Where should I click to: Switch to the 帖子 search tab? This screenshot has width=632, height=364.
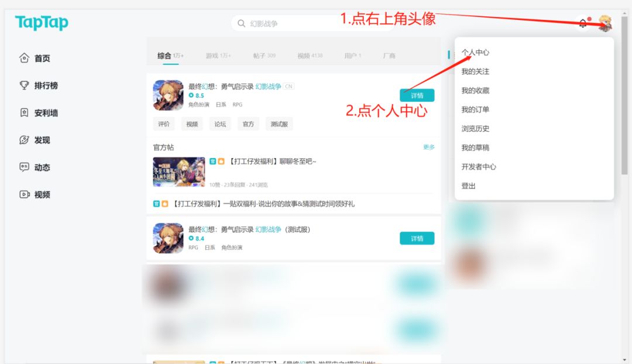coord(264,56)
